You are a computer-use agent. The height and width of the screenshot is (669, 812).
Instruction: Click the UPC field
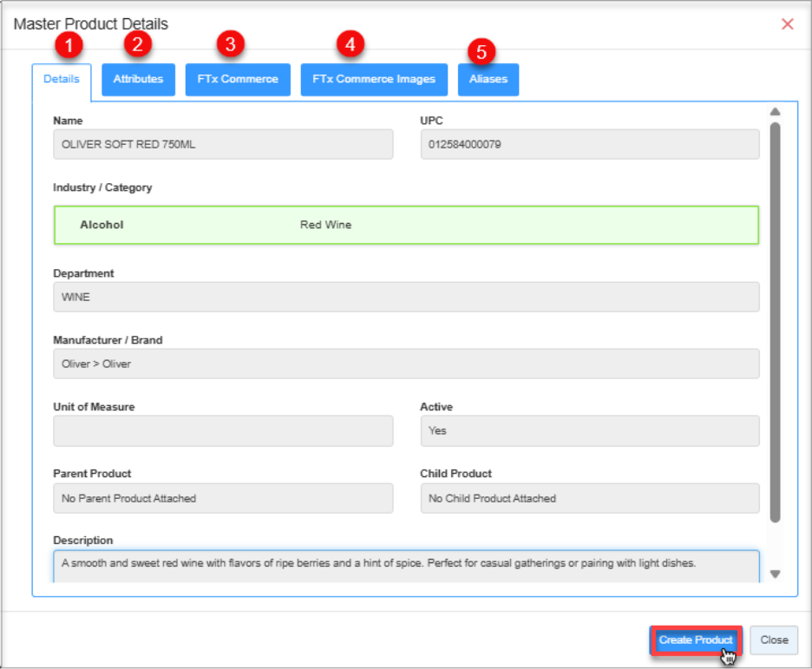pyautogui.click(x=590, y=144)
